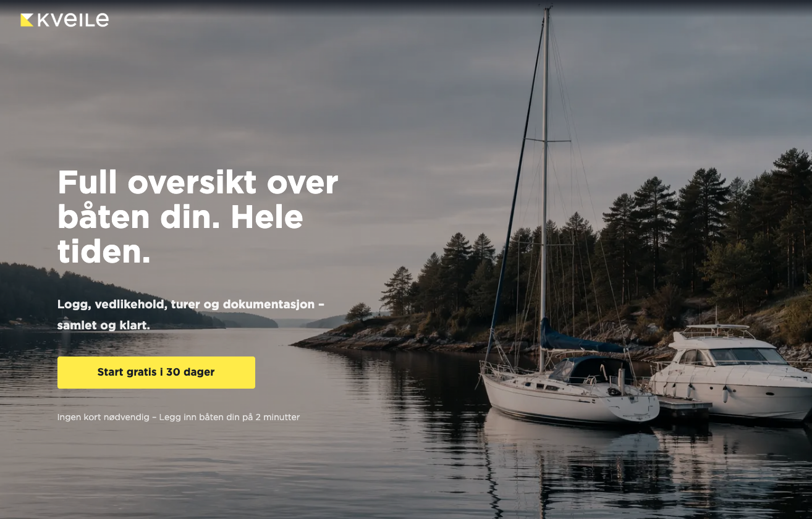Click the samlet og klart. text line

pyautogui.click(x=104, y=325)
